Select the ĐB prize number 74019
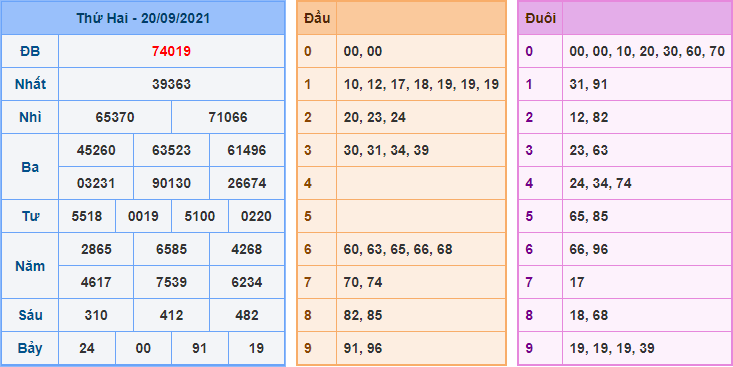The width and height of the screenshot is (733, 367). tap(171, 51)
